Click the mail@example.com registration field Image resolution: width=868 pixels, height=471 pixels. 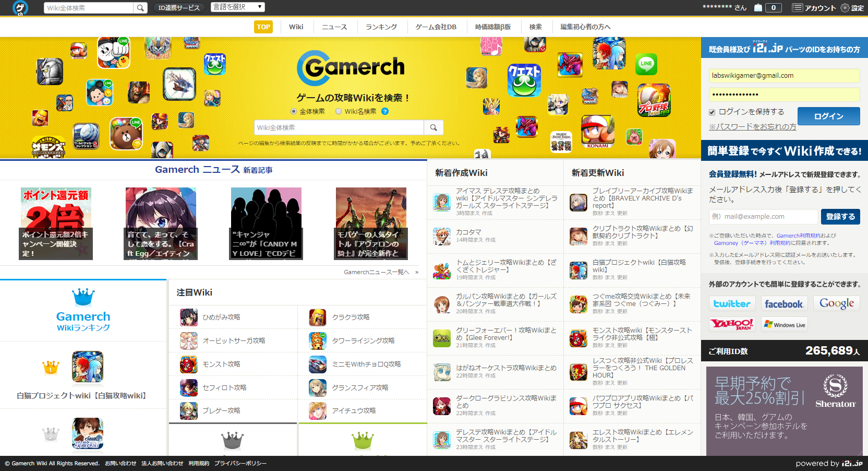(763, 216)
